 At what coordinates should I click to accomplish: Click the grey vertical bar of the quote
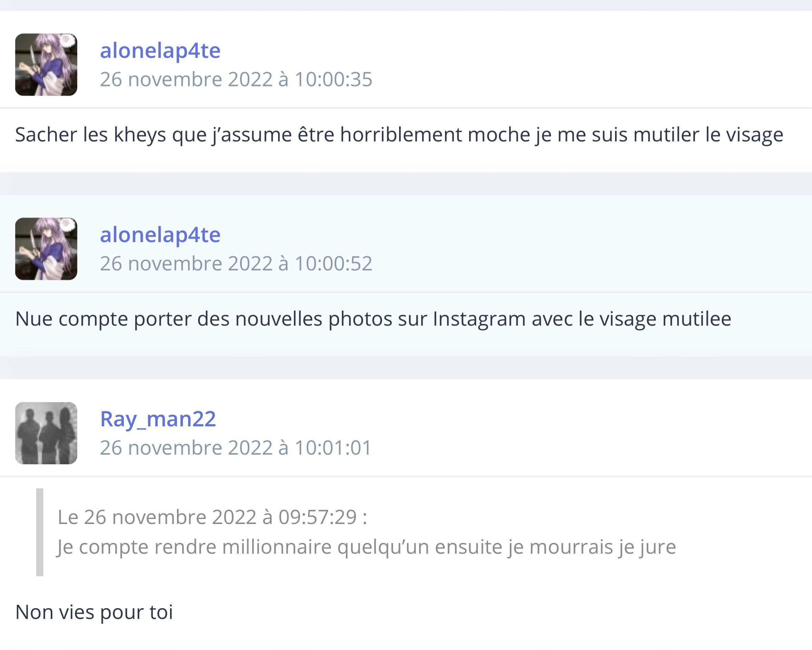coord(40,532)
